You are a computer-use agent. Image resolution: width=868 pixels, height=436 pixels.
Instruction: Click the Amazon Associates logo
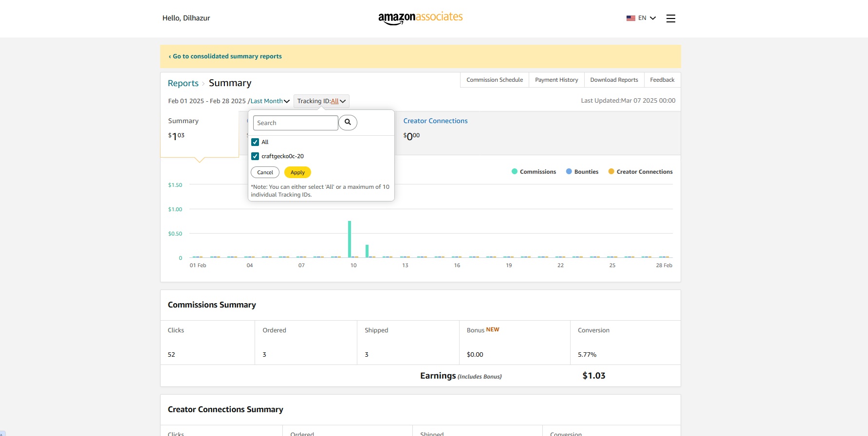421,18
